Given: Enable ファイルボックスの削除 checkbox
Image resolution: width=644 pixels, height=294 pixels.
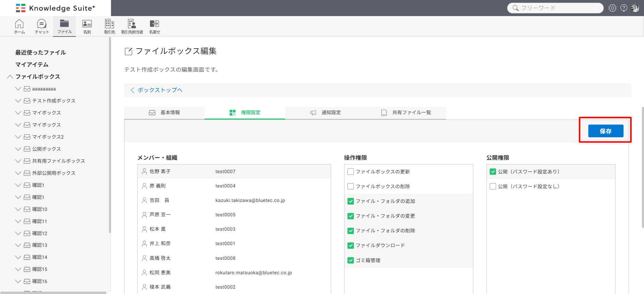Looking at the screenshot, I should point(351,187).
